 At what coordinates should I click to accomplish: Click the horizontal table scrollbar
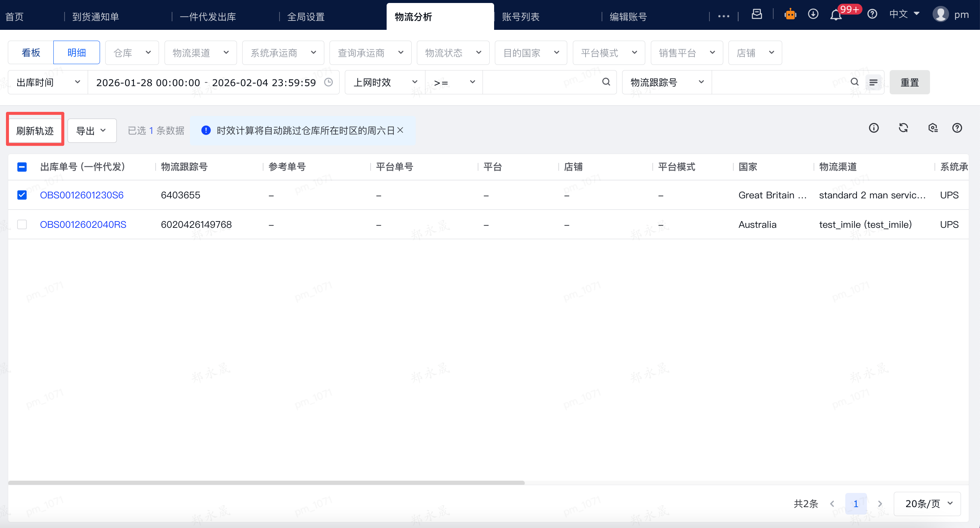click(266, 483)
